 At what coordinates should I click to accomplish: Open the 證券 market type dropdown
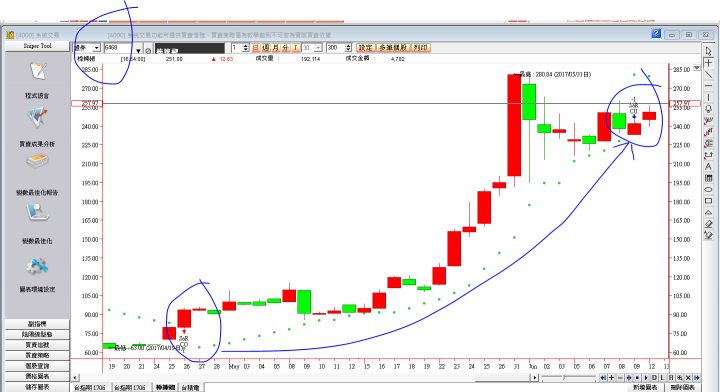[x=96, y=48]
